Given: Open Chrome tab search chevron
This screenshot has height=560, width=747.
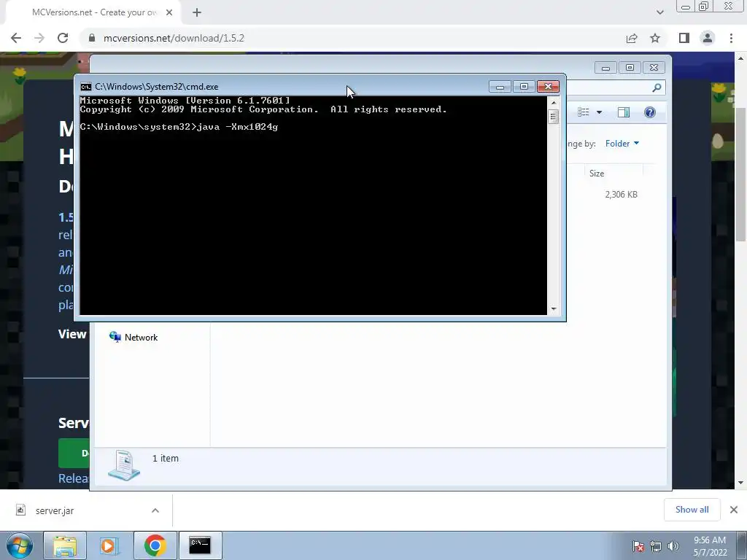Looking at the screenshot, I should tap(659, 12).
